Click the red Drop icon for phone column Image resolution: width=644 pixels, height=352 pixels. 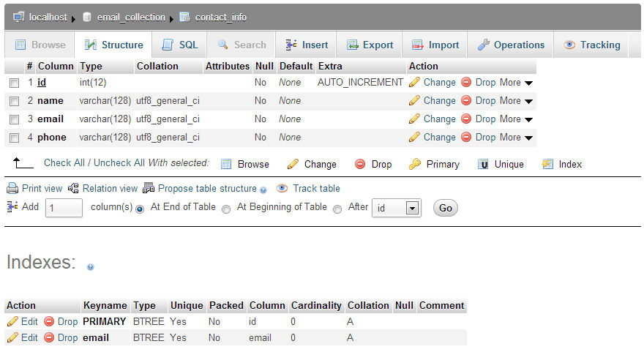point(466,138)
